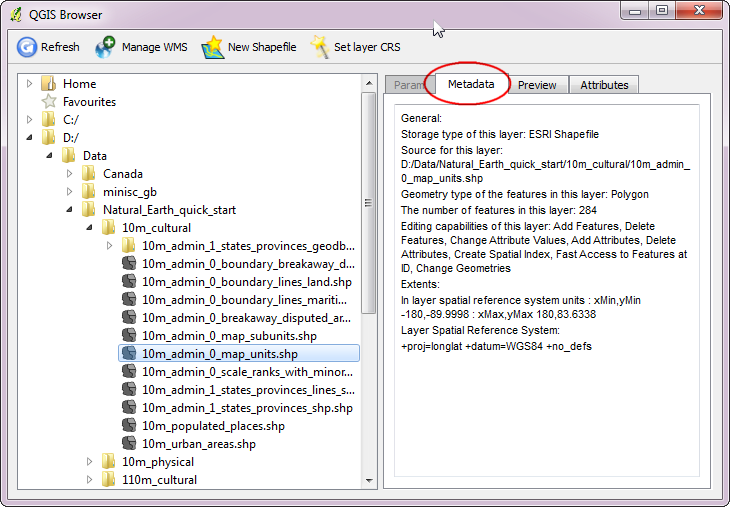
Task: Click the New Shapefile star icon
Action: pyautogui.click(x=213, y=47)
